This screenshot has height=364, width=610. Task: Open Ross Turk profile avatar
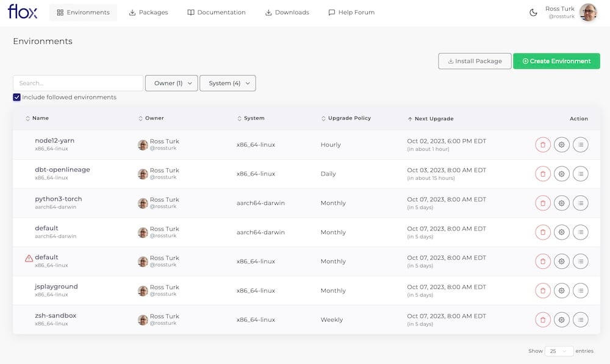[588, 12]
